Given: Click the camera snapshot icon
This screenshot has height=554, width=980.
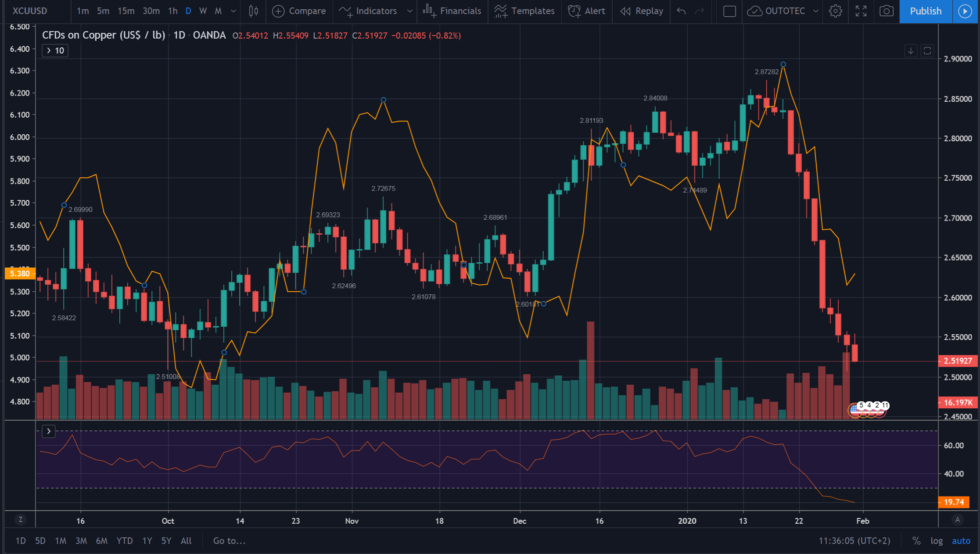Looking at the screenshot, I should click(x=886, y=11).
